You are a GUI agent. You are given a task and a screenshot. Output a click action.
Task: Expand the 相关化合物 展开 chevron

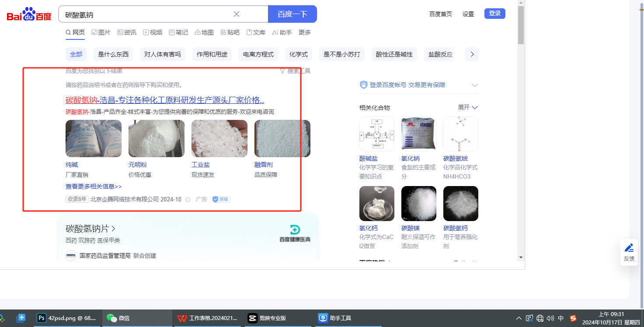(x=475, y=108)
